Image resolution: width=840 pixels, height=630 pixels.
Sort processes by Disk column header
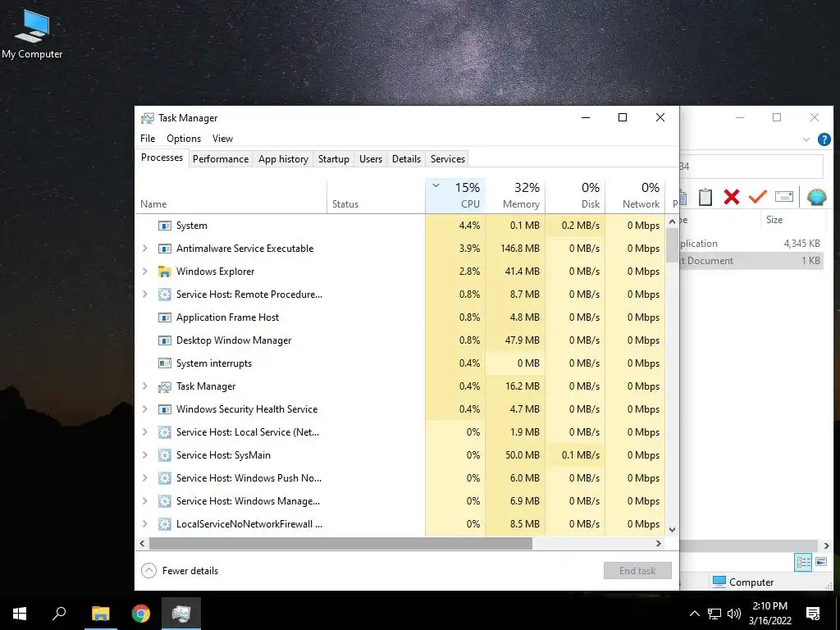coord(575,195)
